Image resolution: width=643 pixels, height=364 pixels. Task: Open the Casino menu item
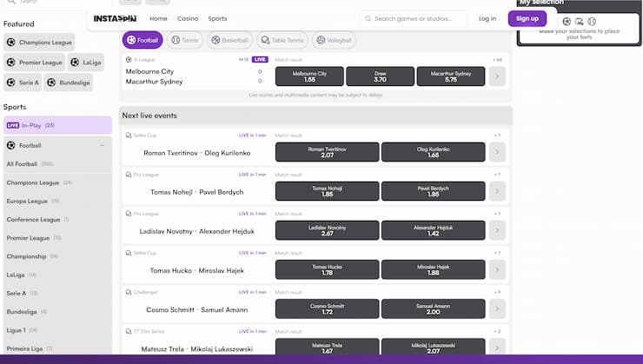(x=188, y=18)
